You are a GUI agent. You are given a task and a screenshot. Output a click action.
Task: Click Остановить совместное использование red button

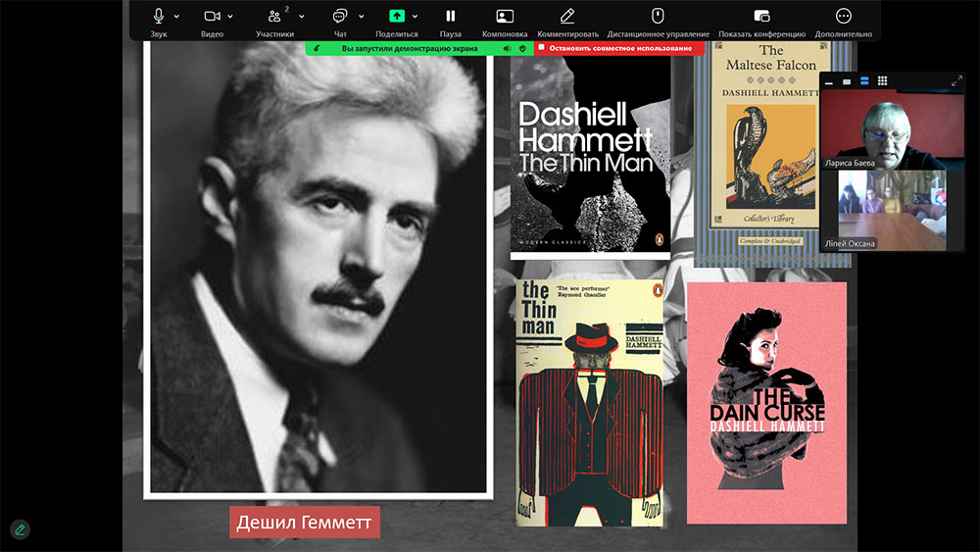tap(619, 48)
